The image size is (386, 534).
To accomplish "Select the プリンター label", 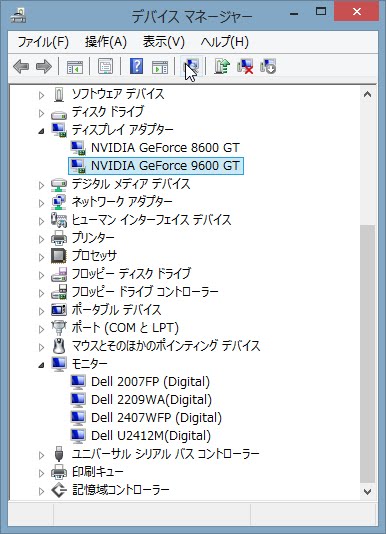I will (93, 238).
